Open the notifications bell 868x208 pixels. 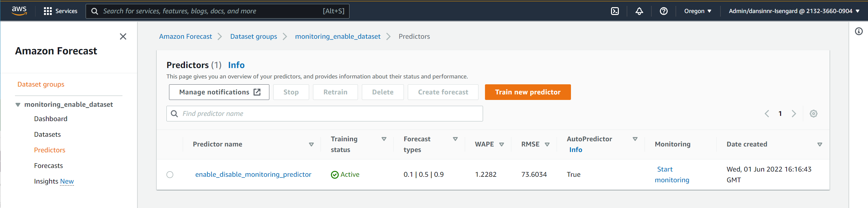pos(639,11)
